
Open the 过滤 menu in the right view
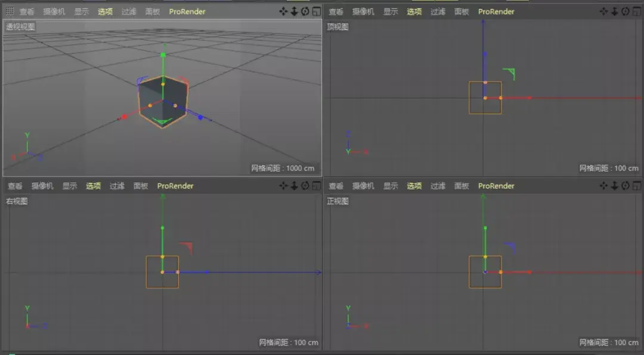click(x=117, y=186)
